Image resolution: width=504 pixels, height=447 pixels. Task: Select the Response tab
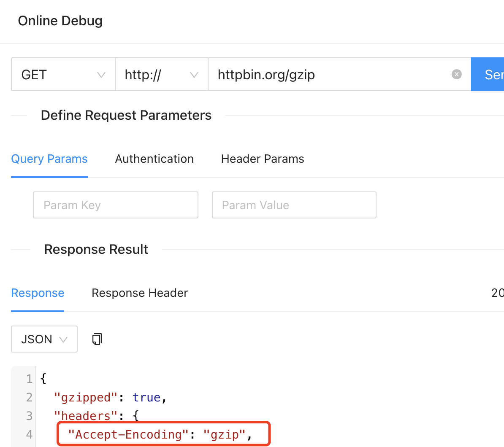(x=38, y=293)
